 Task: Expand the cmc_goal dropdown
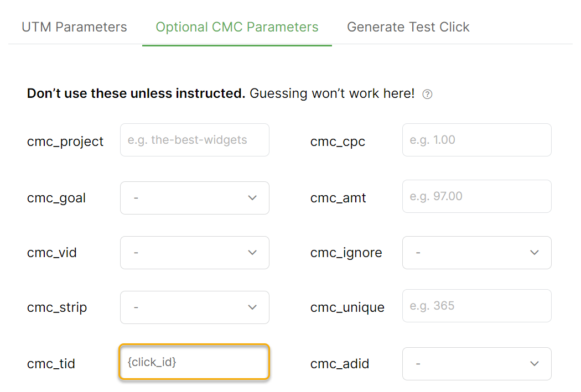pos(194,198)
